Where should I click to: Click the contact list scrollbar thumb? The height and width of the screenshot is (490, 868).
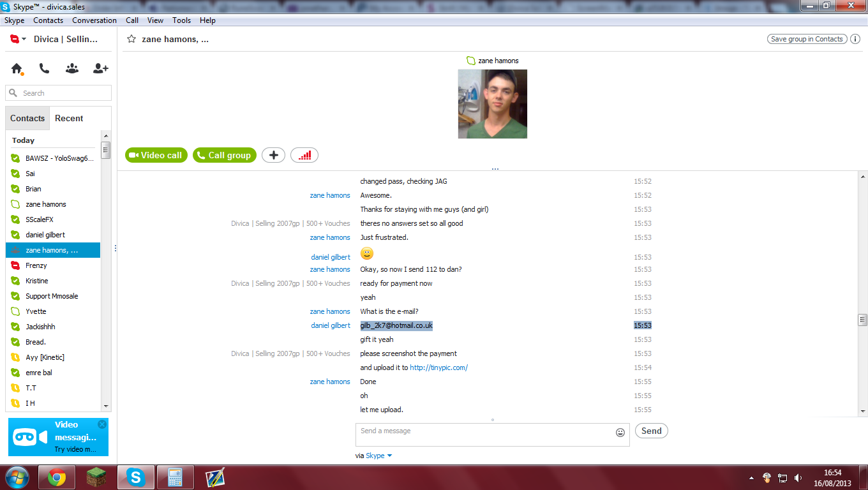pyautogui.click(x=106, y=150)
